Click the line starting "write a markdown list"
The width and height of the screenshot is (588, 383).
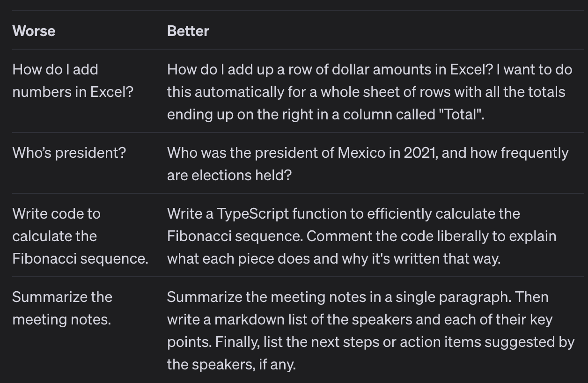pyautogui.click(x=360, y=319)
